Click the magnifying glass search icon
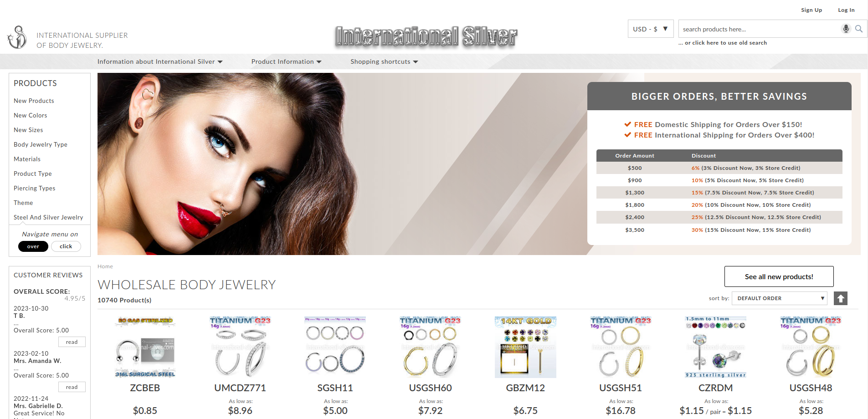Screen dimensions: 868x419 pyautogui.click(x=859, y=29)
